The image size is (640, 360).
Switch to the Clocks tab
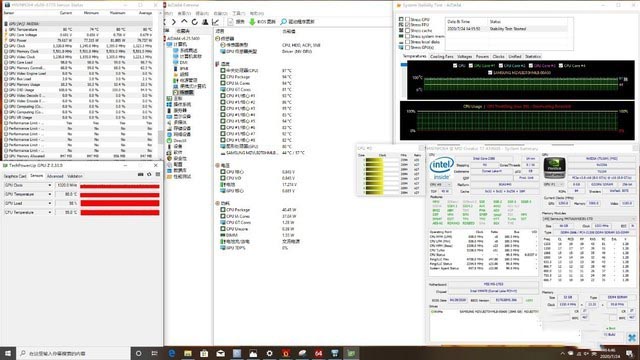click(x=498, y=56)
